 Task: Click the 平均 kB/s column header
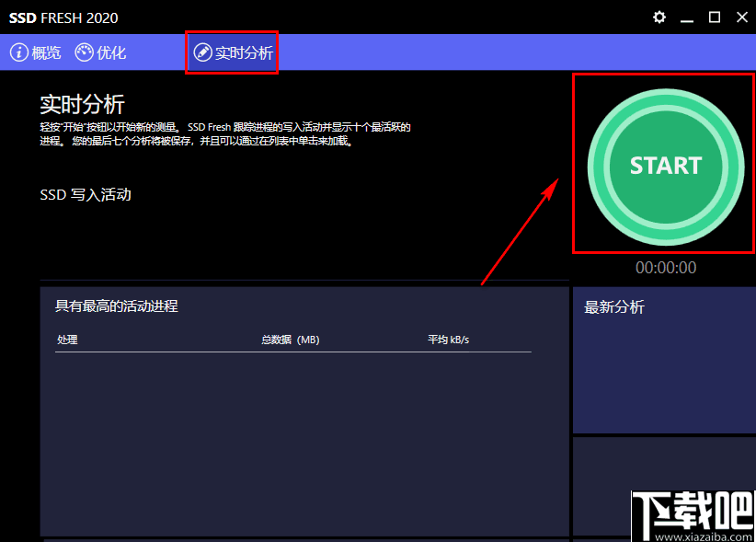(448, 340)
